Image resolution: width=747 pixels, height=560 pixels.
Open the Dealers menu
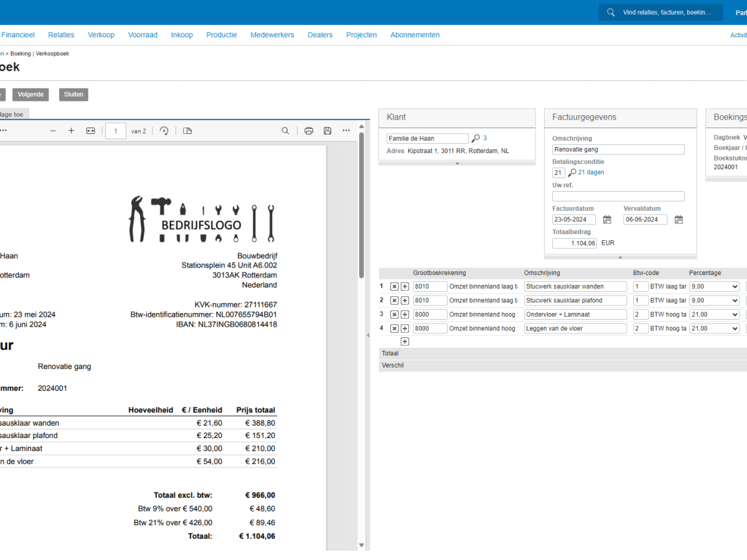pos(320,35)
